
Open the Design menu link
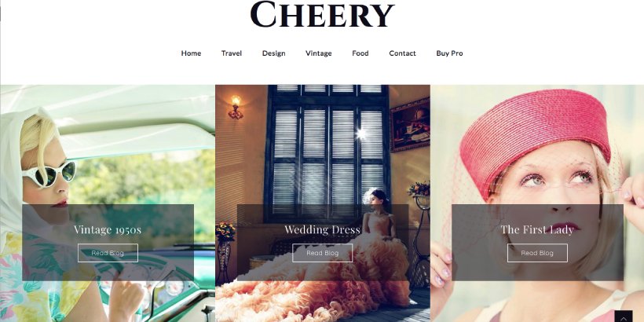pyautogui.click(x=273, y=53)
